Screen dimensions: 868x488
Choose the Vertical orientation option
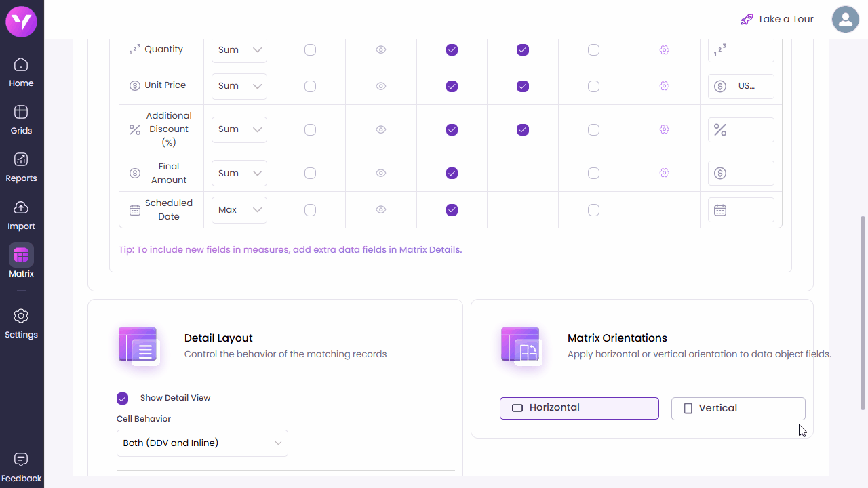(x=738, y=409)
